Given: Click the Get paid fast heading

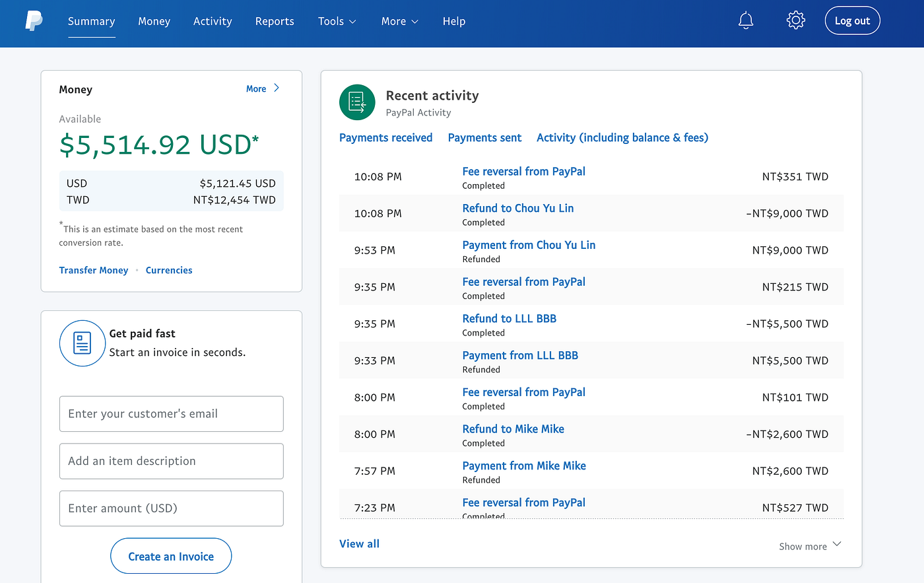Looking at the screenshot, I should coord(143,333).
